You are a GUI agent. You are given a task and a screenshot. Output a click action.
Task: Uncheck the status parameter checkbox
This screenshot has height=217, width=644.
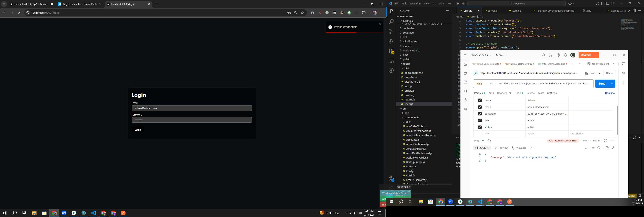tap(480, 127)
